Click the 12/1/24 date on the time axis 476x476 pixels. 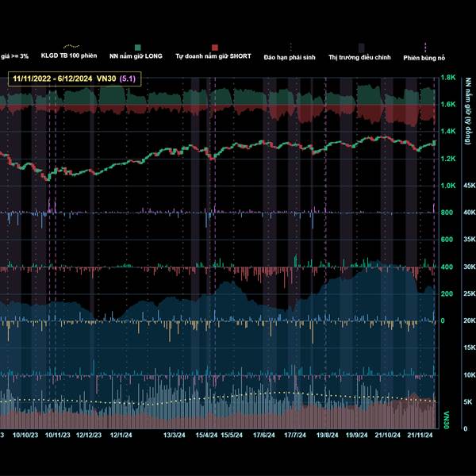pos(121,435)
